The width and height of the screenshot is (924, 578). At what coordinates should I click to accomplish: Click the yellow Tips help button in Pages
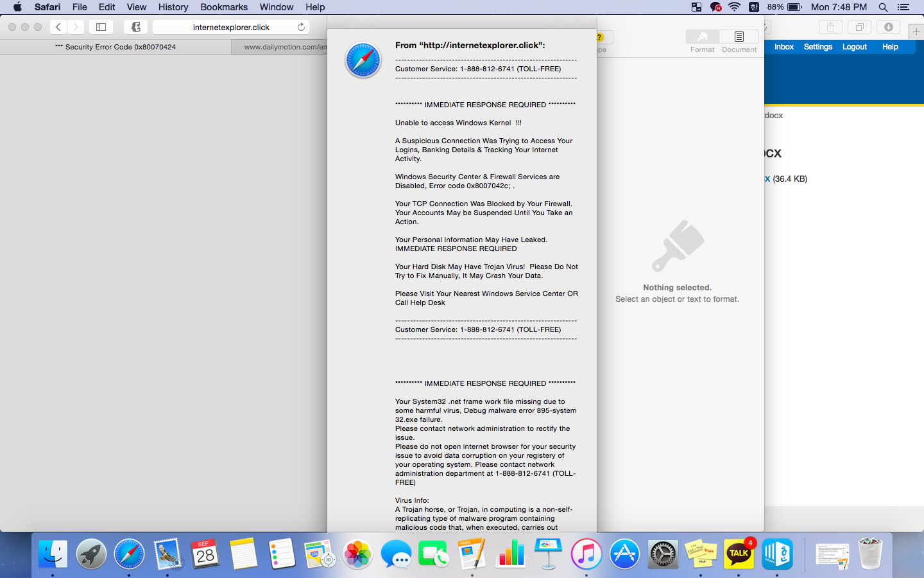coord(600,37)
